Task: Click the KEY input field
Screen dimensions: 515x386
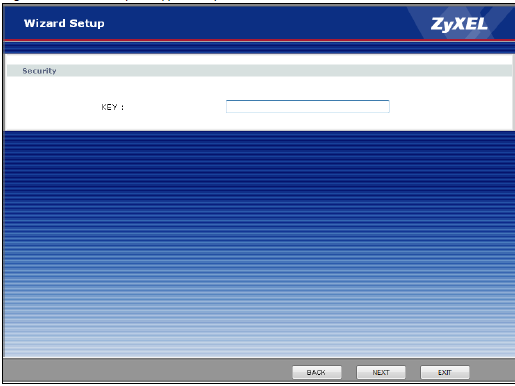Action: point(307,106)
